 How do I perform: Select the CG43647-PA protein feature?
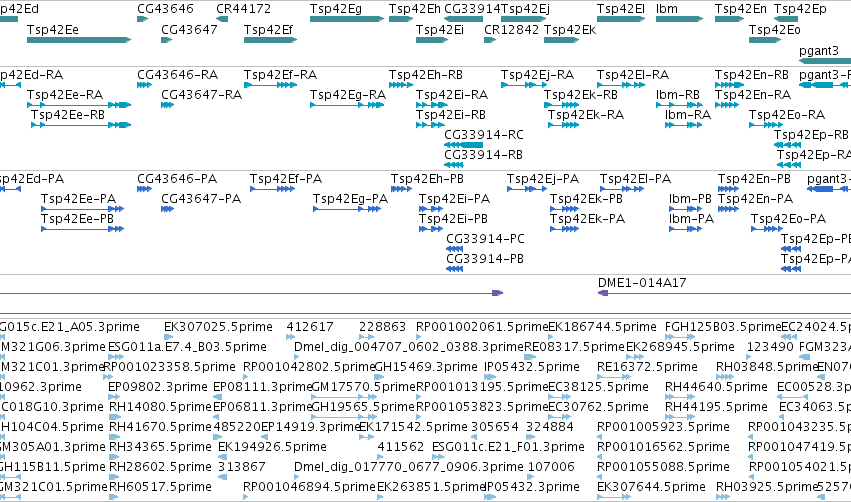[167, 209]
